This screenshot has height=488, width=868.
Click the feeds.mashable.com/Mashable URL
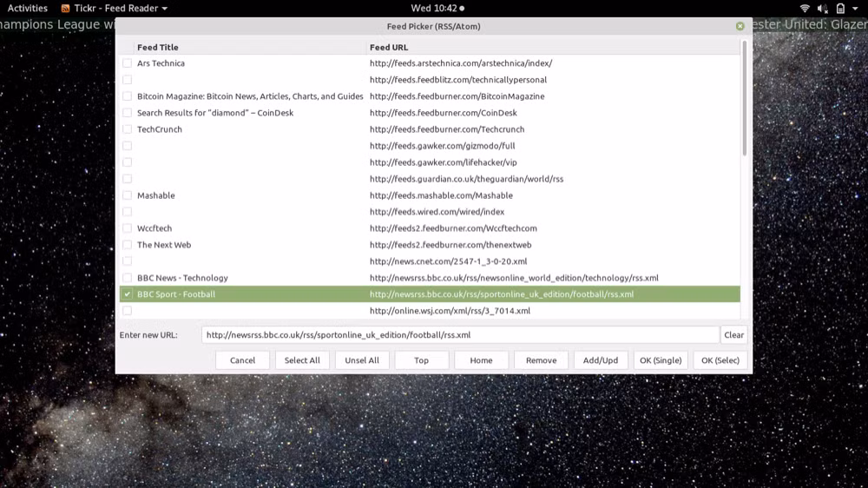coord(441,195)
